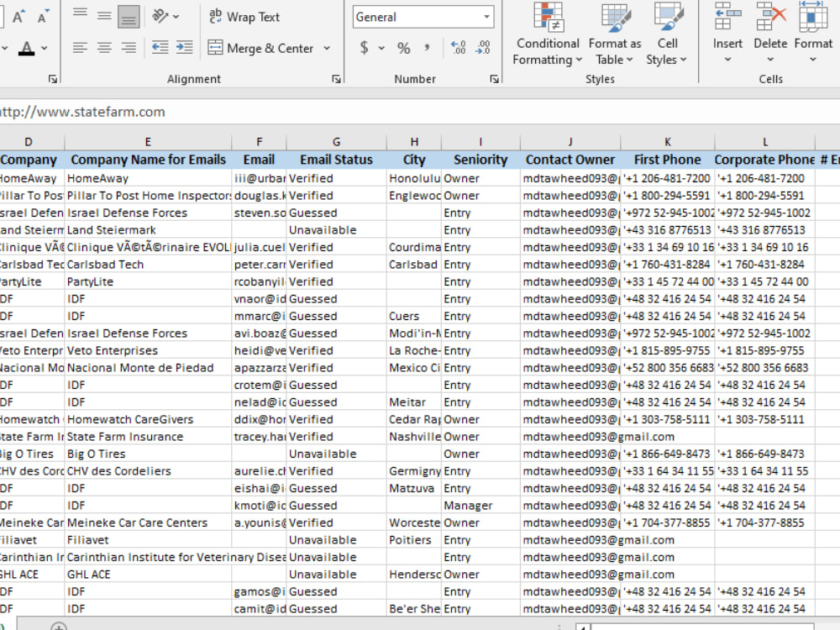Apply percent style
Image resolution: width=840 pixels, height=630 pixels.
403,48
